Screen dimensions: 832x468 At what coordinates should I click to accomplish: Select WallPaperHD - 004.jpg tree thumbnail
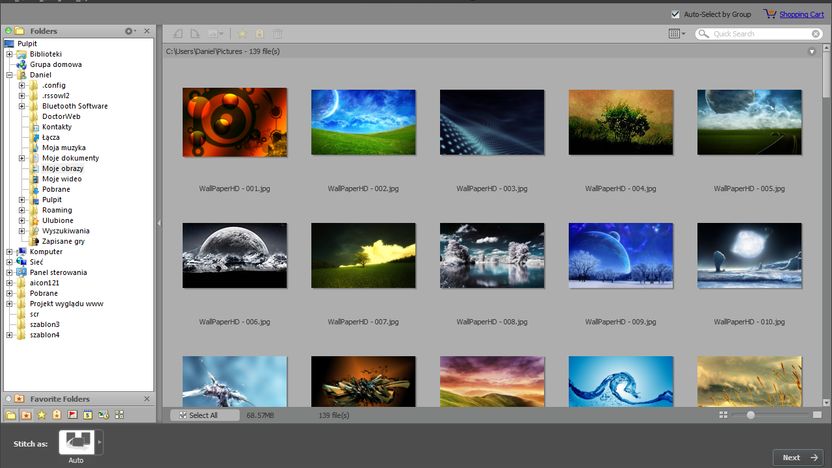[x=621, y=123]
